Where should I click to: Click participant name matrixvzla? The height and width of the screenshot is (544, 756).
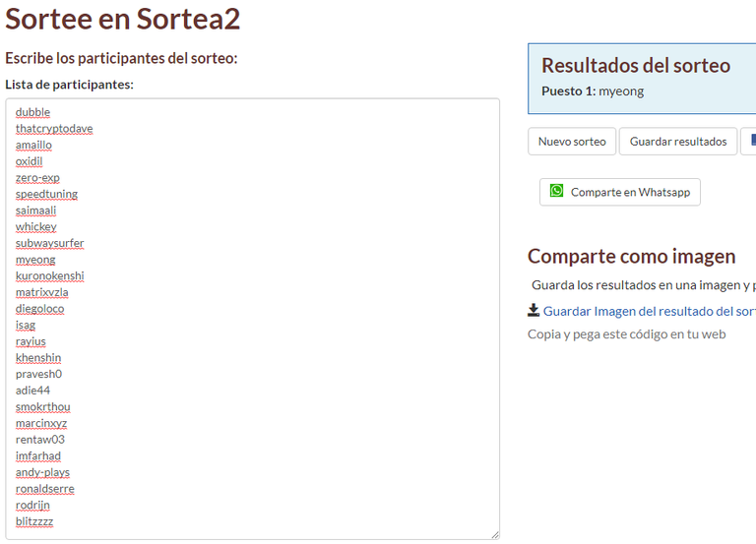pyautogui.click(x=42, y=292)
